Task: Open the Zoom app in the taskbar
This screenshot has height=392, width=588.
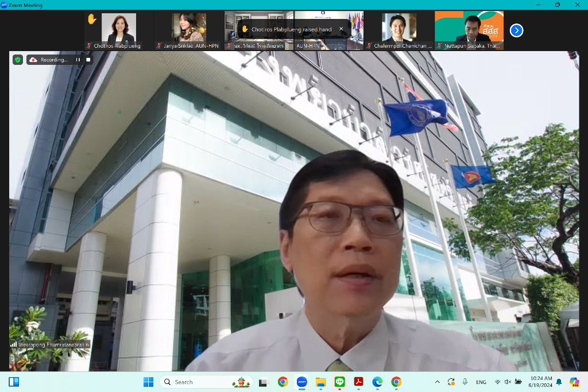Action: click(301, 382)
